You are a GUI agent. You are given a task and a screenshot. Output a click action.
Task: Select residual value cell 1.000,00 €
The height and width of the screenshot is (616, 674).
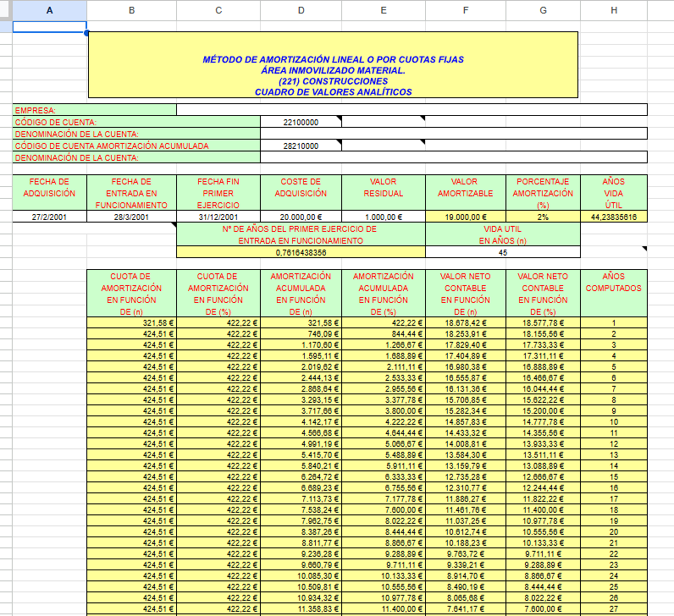[383, 217]
